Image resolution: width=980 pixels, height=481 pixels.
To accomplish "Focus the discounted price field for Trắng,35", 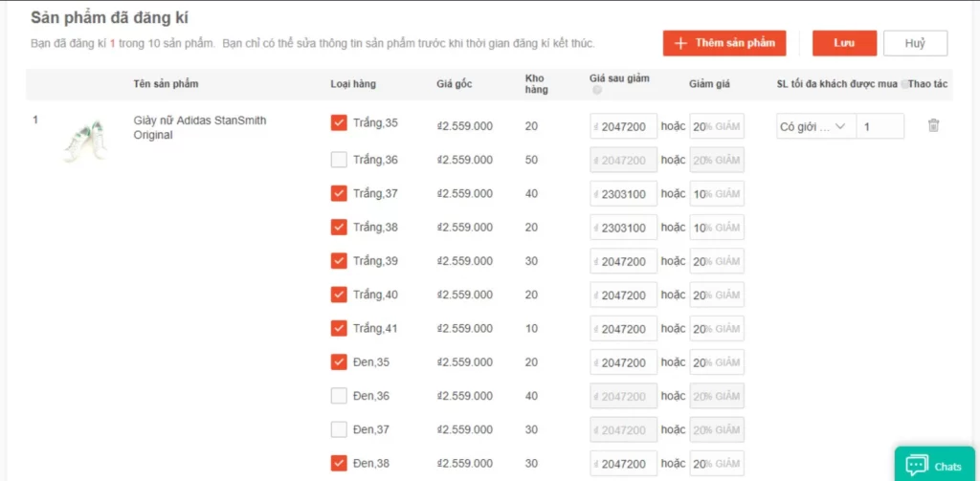I will pos(624,126).
